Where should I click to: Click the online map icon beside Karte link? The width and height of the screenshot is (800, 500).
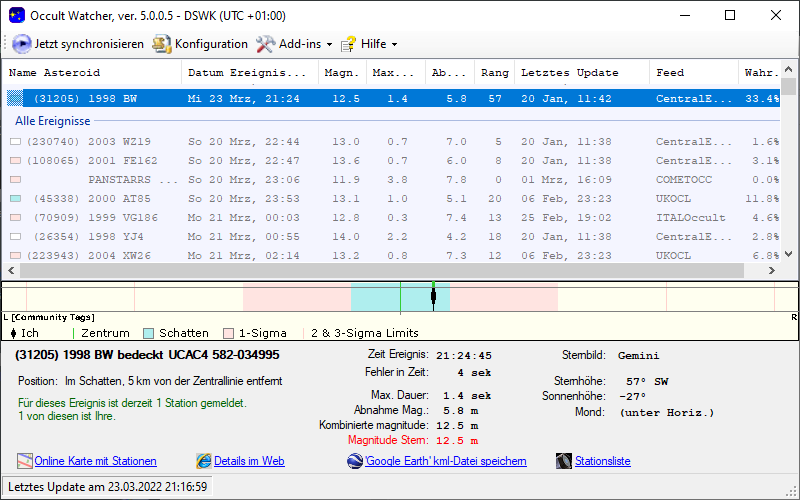point(25,461)
